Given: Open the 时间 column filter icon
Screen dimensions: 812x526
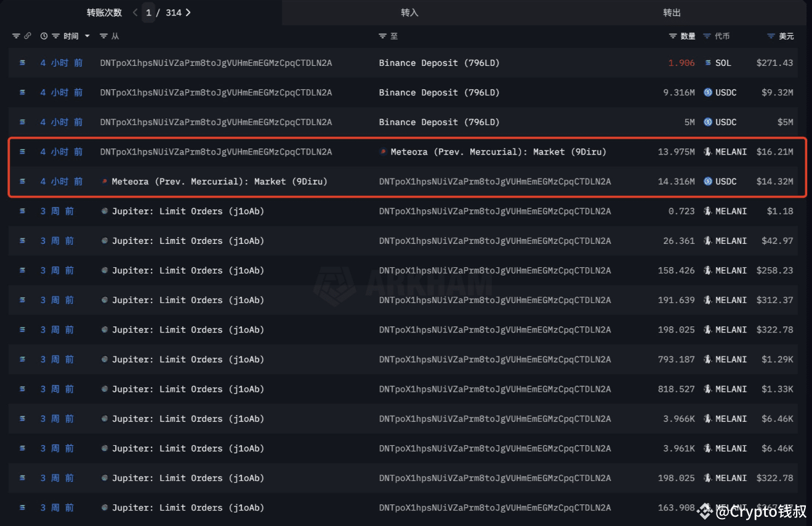Looking at the screenshot, I should pyautogui.click(x=56, y=36).
